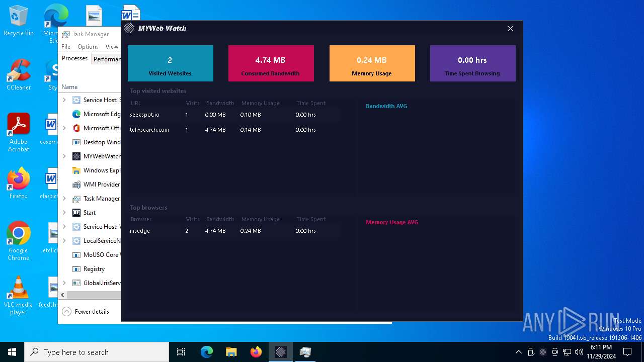Click the volume icon in system tray
The image size is (644, 362).
579,352
